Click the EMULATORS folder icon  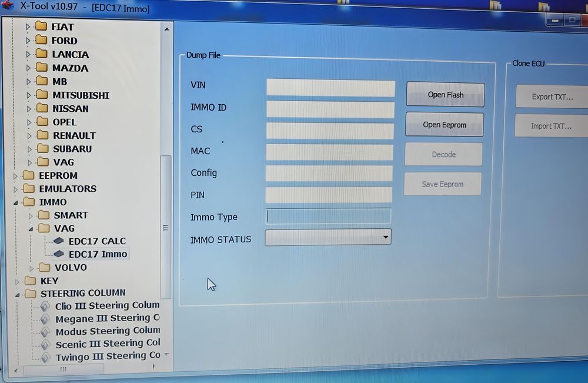pyautogui.click(x=29, y=188)
